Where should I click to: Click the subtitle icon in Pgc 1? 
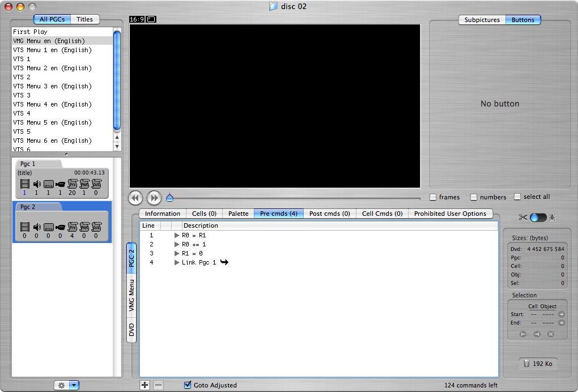49,184
